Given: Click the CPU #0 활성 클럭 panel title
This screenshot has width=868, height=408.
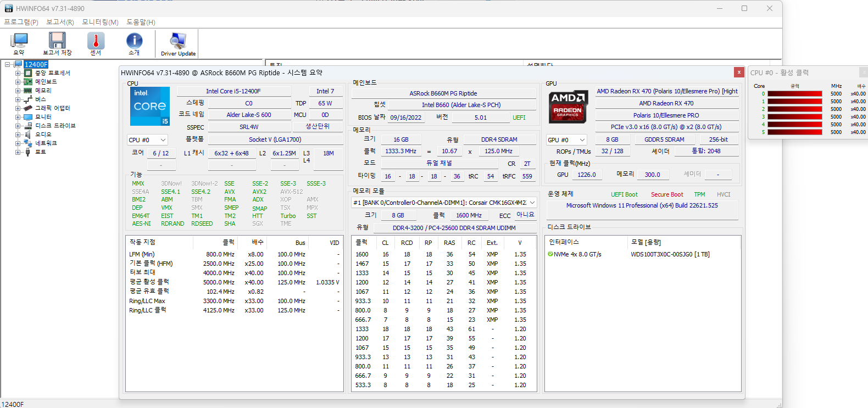Looking at the screenshot, I should tap(779, 72).
